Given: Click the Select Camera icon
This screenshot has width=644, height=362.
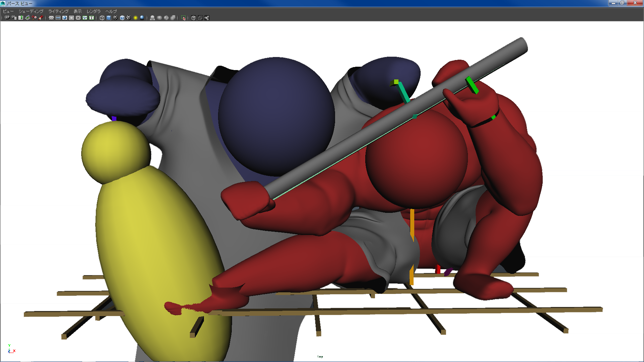Looking at the screenshot, I should (x=7, y=18).
